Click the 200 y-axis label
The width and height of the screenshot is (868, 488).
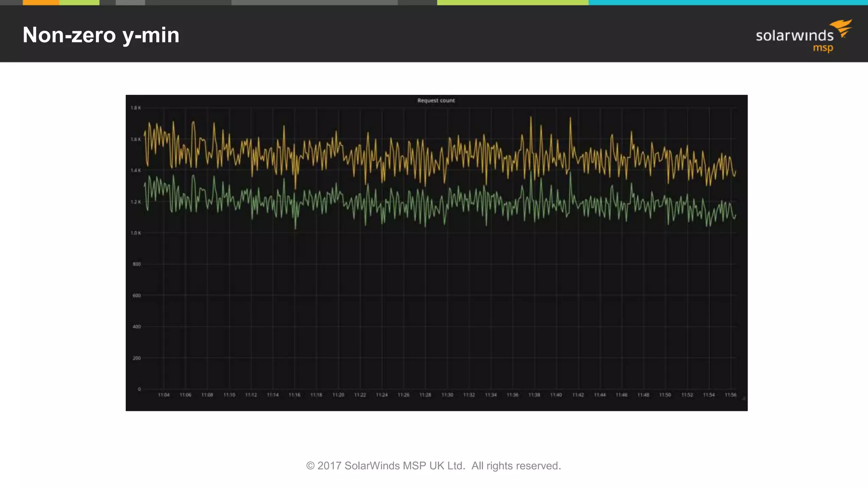tap(136, 358)
